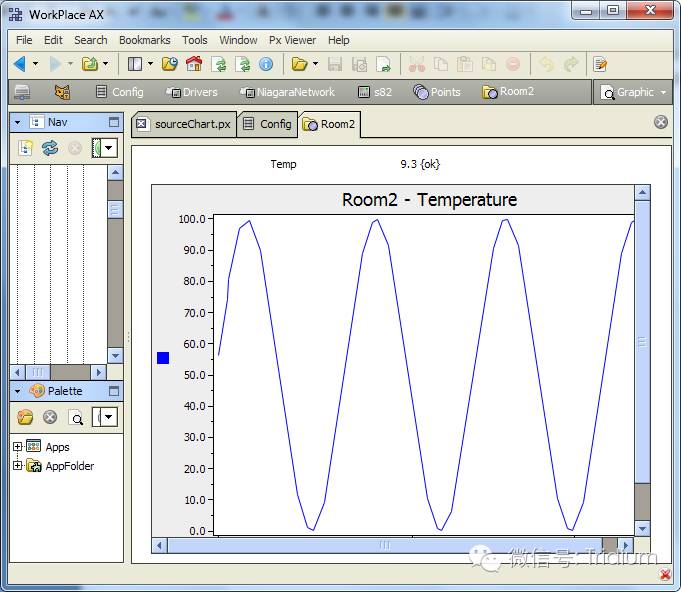Click the Nav sync refresh icon
This screenshot has height=592, width=681.
point(50,148)
